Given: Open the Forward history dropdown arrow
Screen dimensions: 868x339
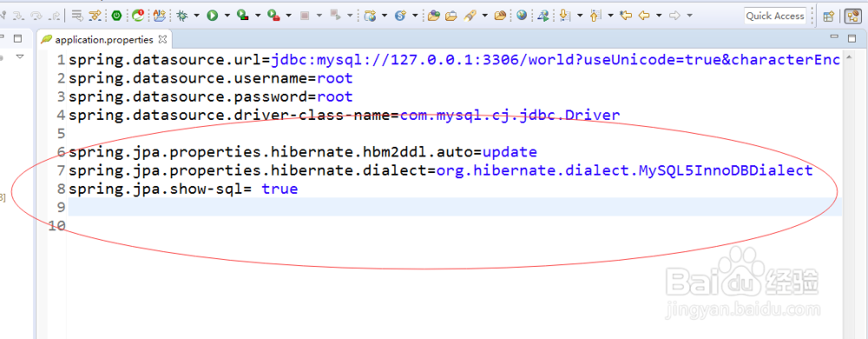Looking at the screenshot, I should click(690, 16).
